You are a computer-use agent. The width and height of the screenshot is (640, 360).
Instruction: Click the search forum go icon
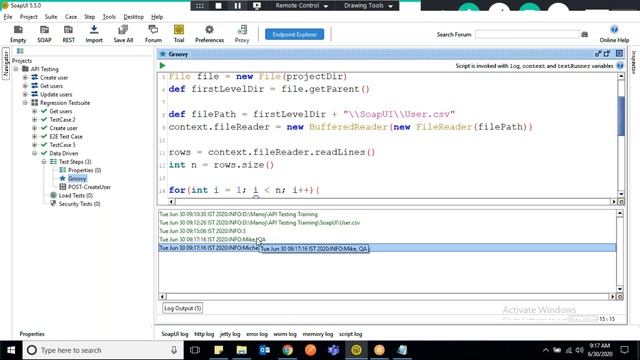(x=584, y=34)
